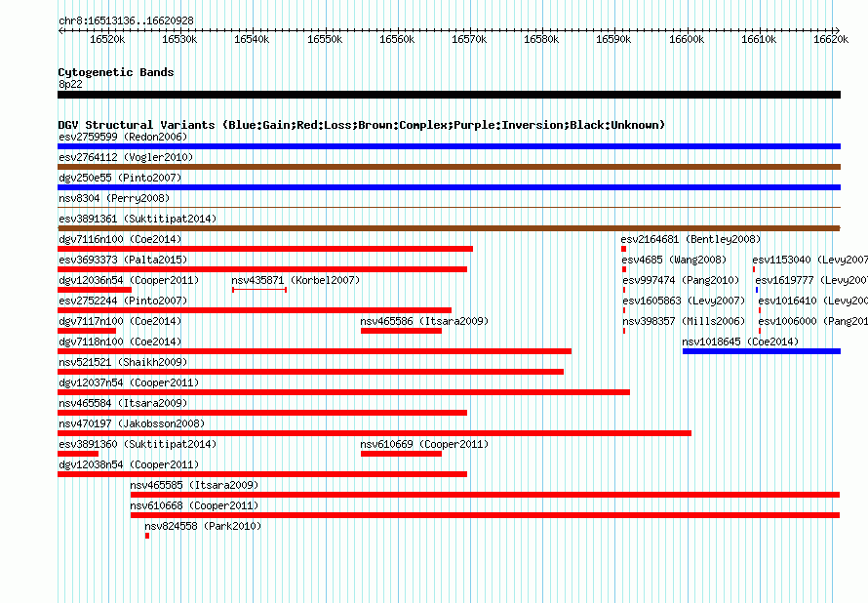Open nsv465586 (Itsara2009) label

tap(424, 321)
